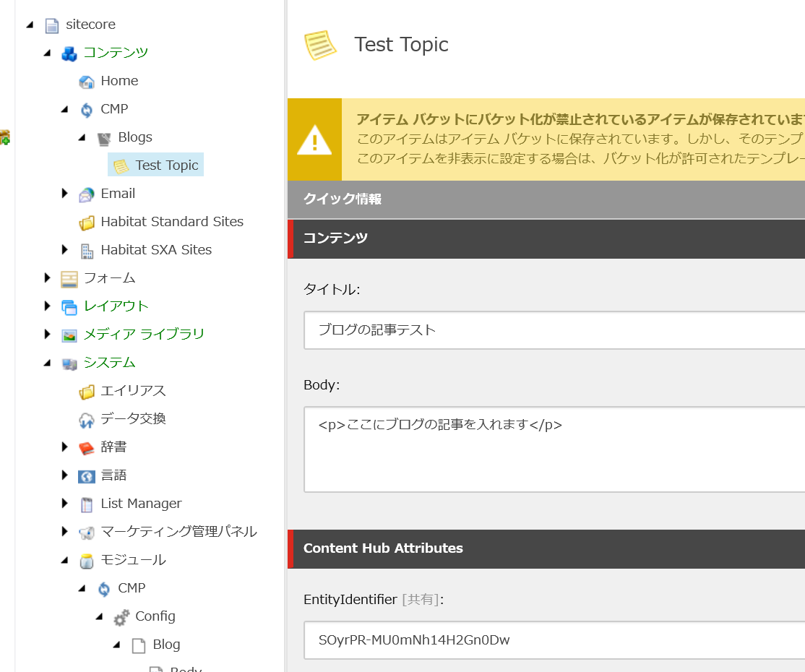Select the データ交換 tree item label
Viewport: 805px width, 672px height.
tap(133, 419)
